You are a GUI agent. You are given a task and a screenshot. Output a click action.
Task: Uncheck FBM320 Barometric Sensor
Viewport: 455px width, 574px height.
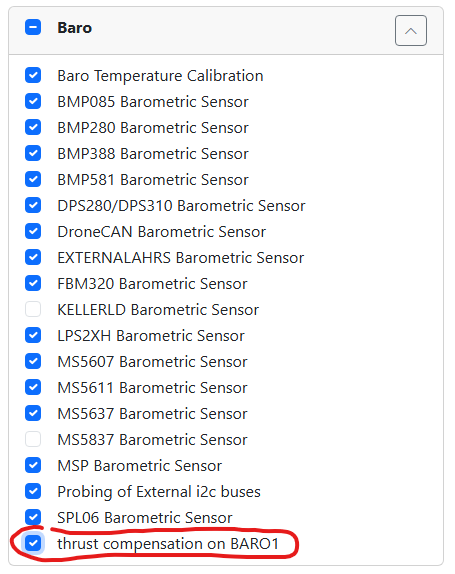point(33,283)
